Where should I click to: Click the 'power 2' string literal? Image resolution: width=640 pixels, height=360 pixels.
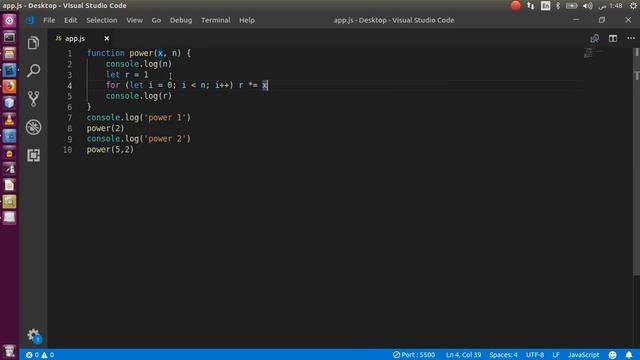click(165, 139)
